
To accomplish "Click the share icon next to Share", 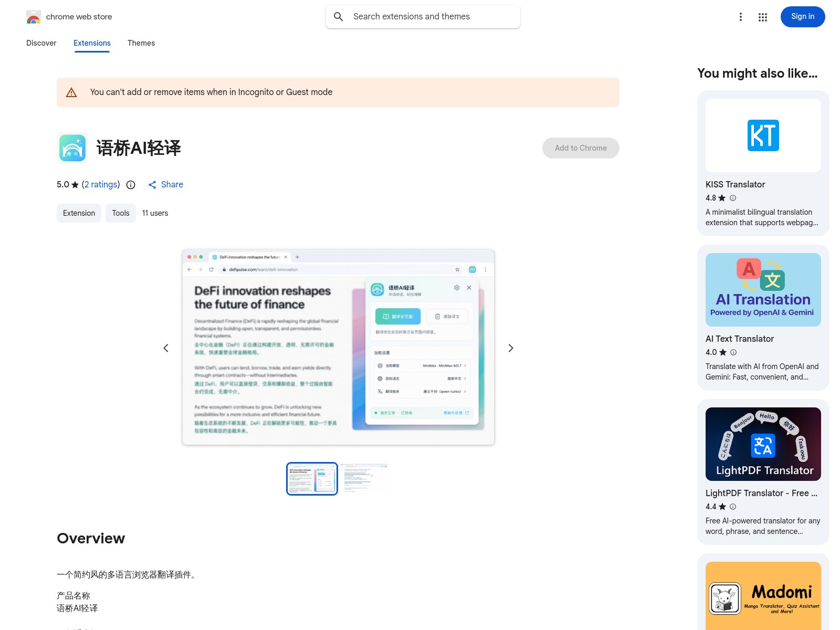I will 152,185.
